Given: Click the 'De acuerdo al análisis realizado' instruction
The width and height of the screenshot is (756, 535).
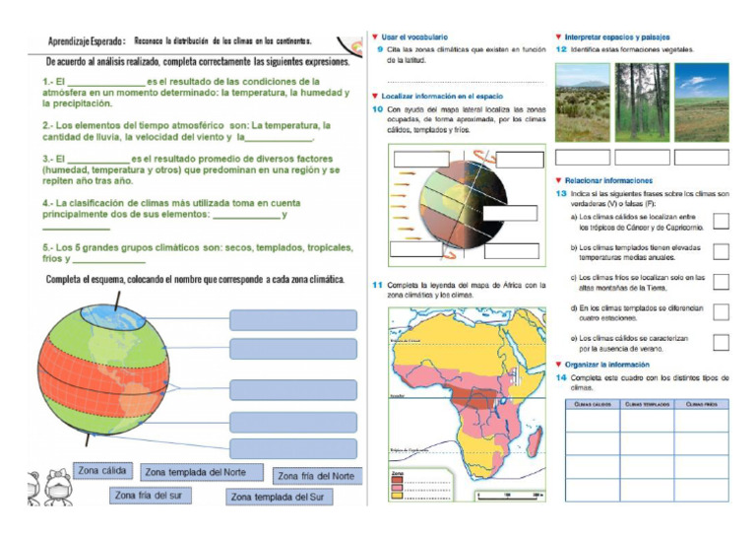Looking at the screenshot, I should point(198,62).
